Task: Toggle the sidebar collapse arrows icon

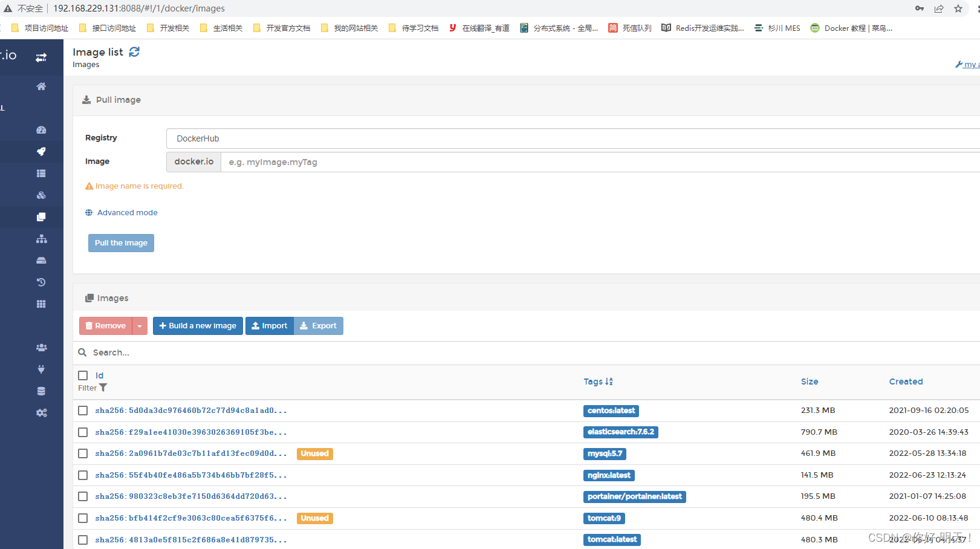Action: 41,57
